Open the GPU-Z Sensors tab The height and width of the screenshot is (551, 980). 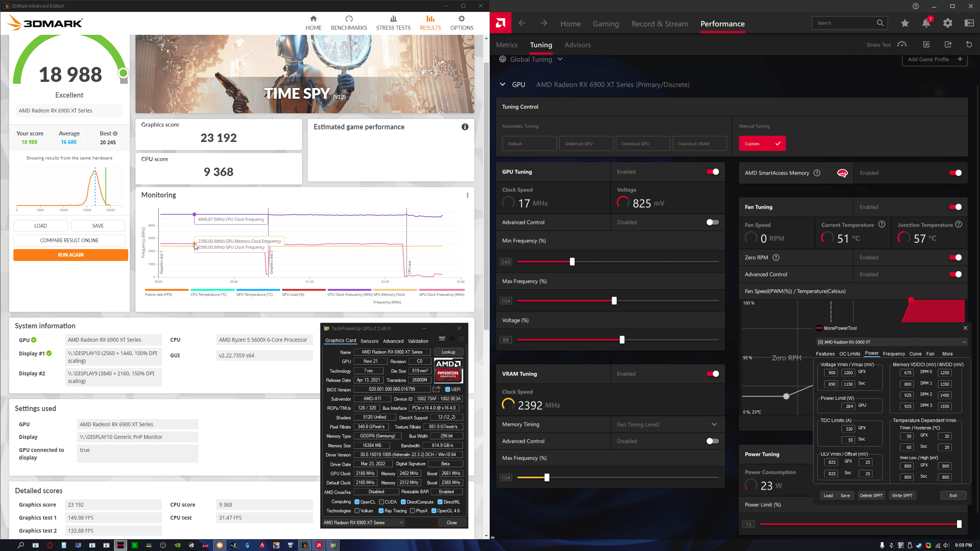pos(369,341)
